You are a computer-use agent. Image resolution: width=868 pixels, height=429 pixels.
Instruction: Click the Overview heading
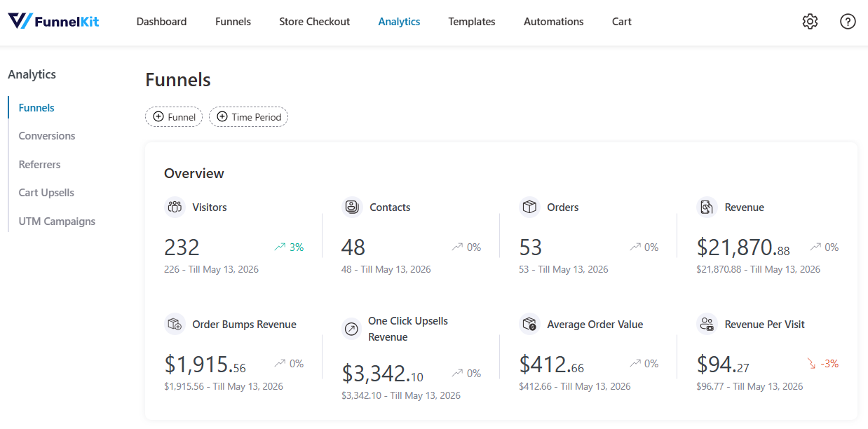[x=194, y=173]
